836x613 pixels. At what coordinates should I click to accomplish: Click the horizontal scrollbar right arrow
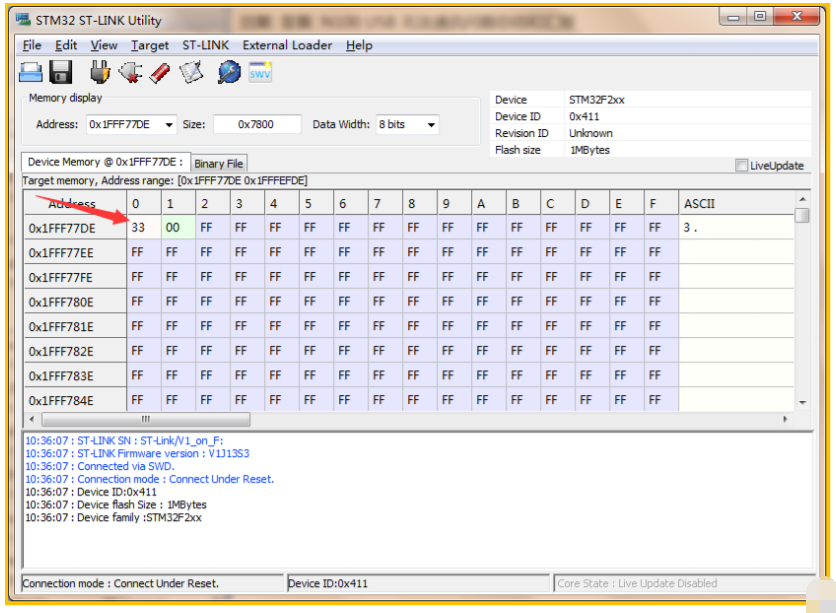(785, 420)
